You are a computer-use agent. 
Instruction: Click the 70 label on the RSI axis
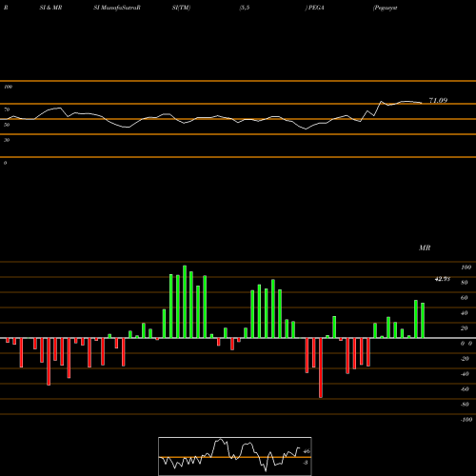coord(7,109)
